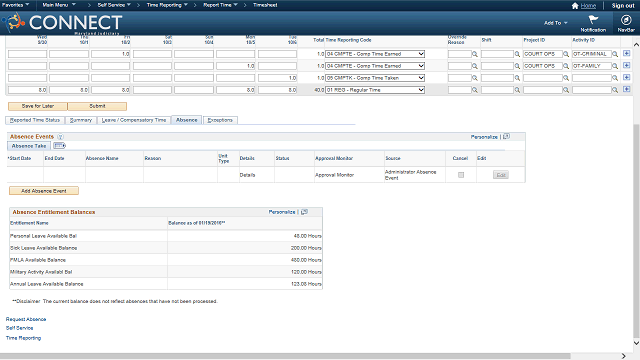This screenshot has height=360, width=640.
Task: Personalize the Absence Events grid
Action: 484,137
